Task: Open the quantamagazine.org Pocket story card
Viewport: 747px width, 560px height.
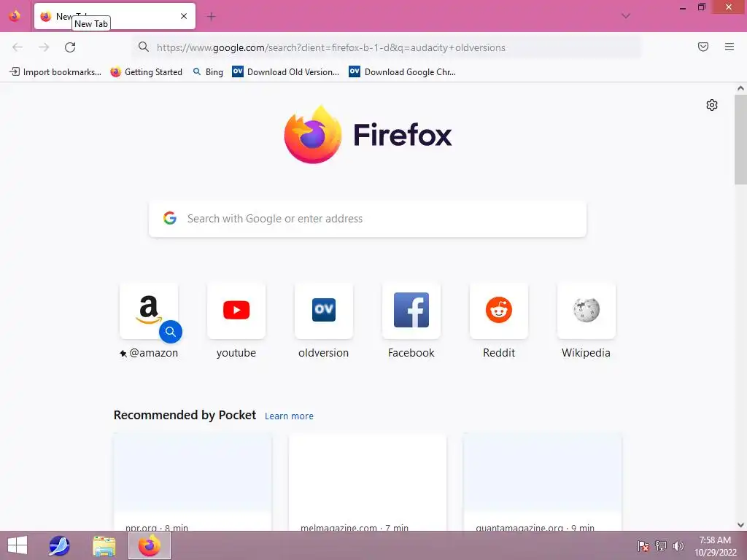Action: (x=543, y=482)
